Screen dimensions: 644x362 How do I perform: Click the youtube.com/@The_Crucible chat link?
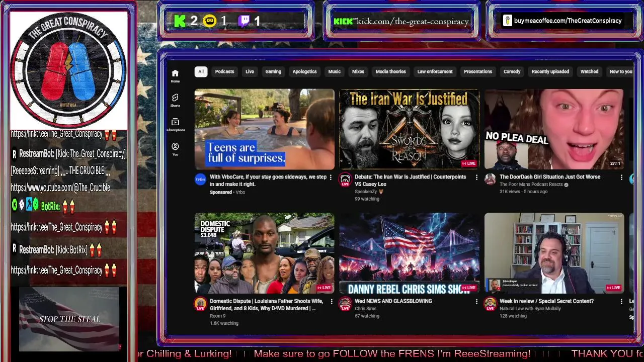point(60,188)
